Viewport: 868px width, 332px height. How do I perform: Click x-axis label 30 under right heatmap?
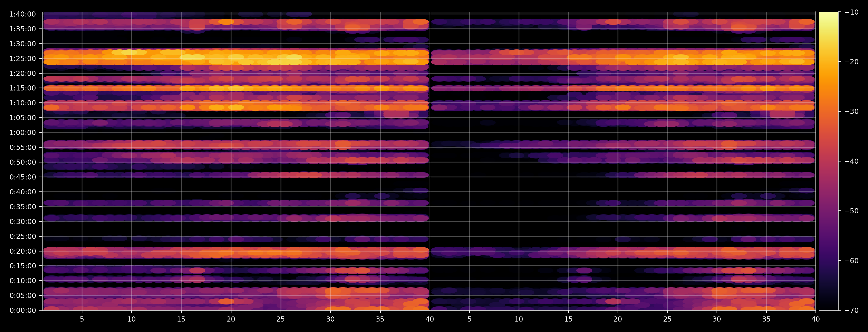(x=717, y=319)
